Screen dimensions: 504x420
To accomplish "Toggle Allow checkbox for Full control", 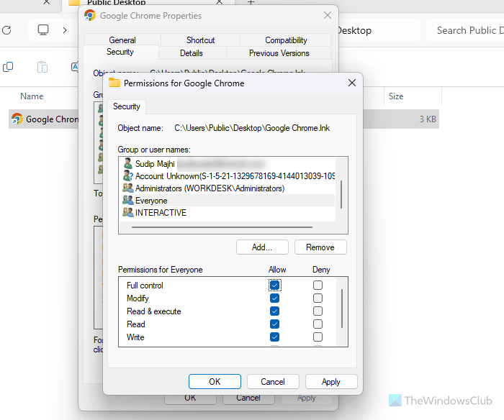I will [274, 285].
